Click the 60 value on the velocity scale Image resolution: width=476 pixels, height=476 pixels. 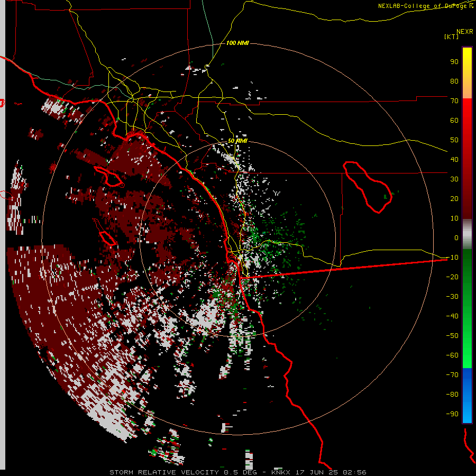454,120
